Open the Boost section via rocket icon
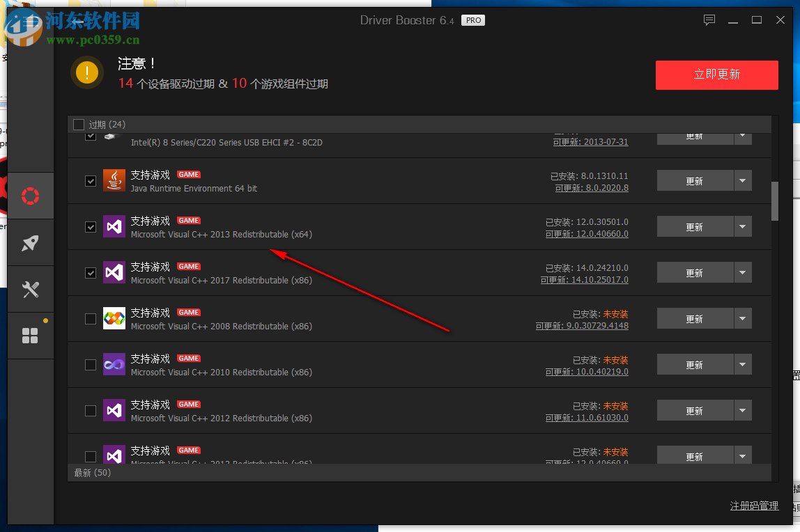The image size is (800, 532). (x=30, y=242)
